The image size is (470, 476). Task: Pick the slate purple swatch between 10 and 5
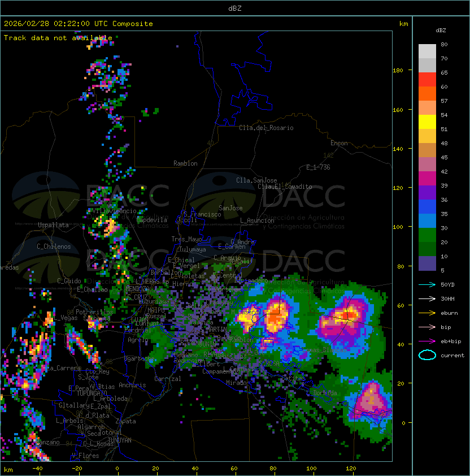pos(427,263)
